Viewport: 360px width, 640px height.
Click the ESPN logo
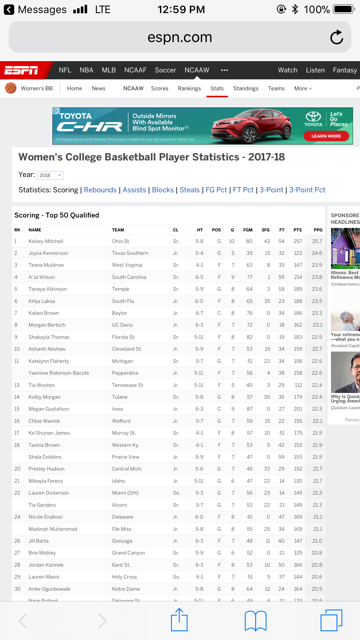(21, 70)
